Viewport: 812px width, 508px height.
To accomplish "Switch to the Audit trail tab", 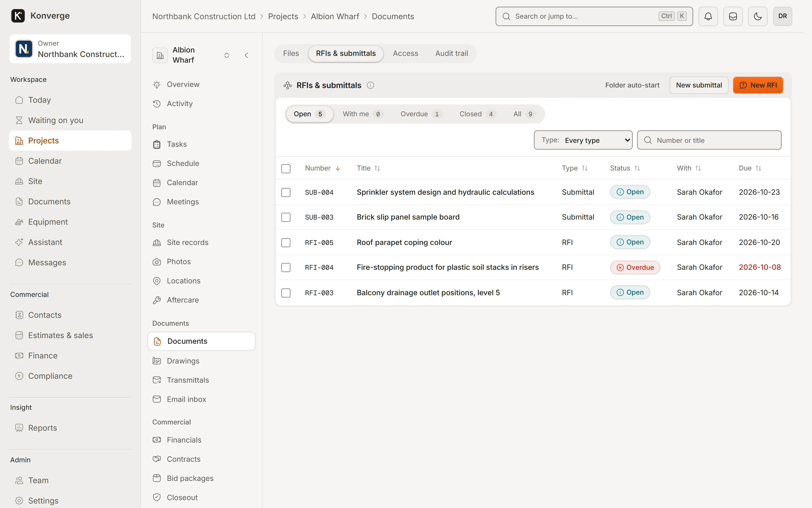I will (451, 53).
